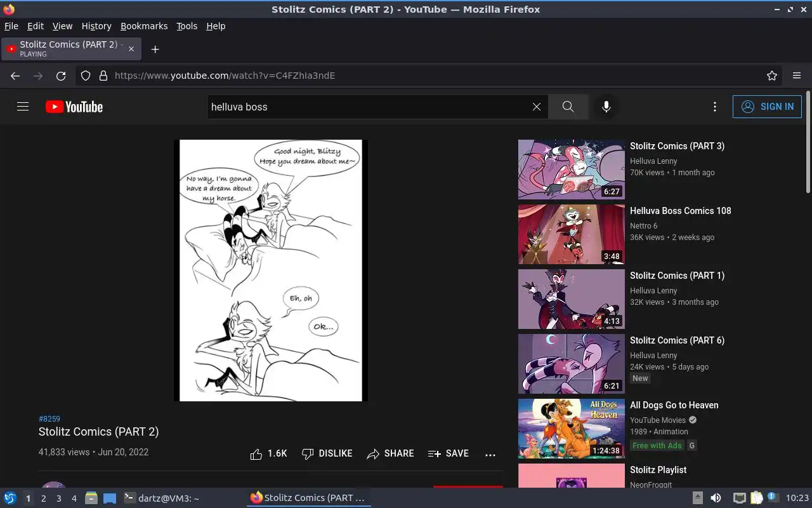Dislike the video with thumbs-down
Image resolution: width=812 pixels, height=508 pixels.
[327, 453]
